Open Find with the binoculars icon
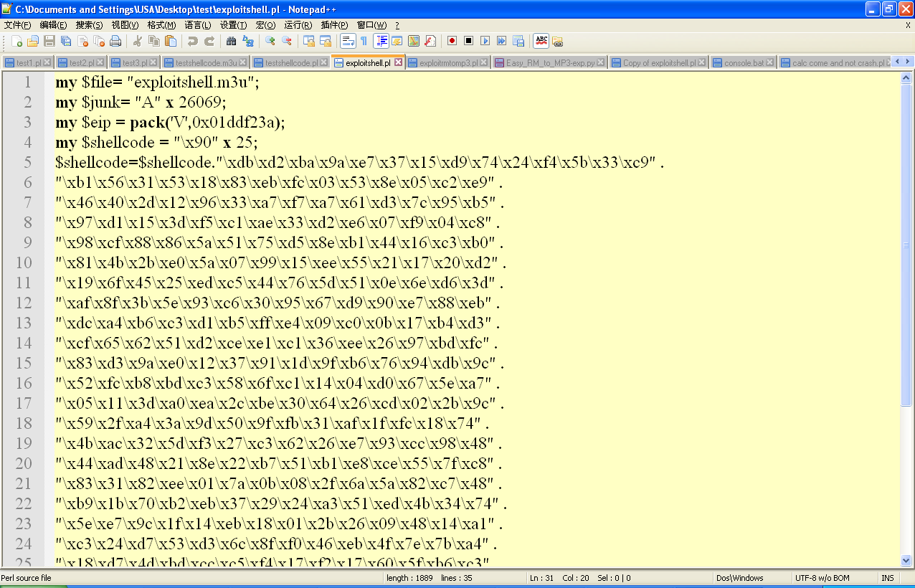Image resolution: width=915 pixels, height=588 pixels. point(231,41)
